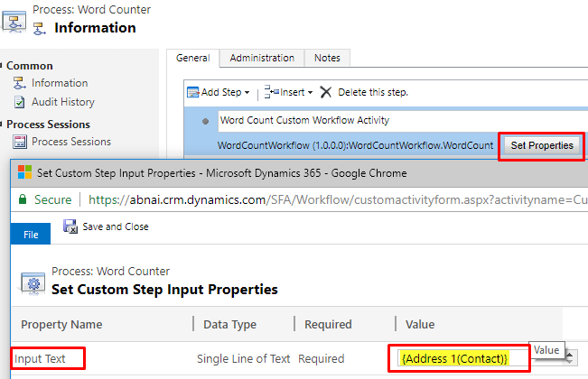Click the Set Custom Step gear icon
Image resolution: width=588 pixels, height=379 pixels.
tap(33, 283)
